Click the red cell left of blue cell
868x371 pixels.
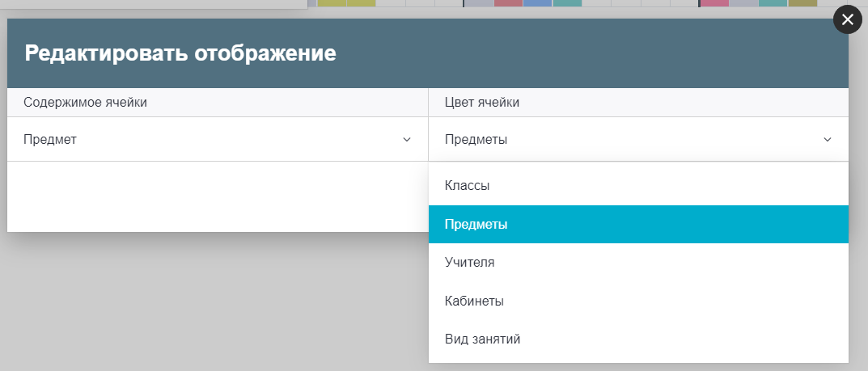coord(508,3)
